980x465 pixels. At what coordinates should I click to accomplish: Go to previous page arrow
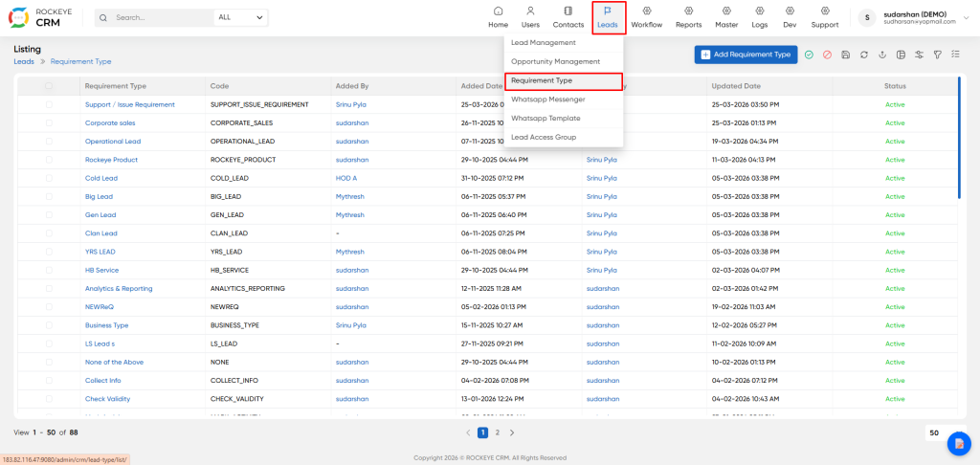[x=468, y=432]
